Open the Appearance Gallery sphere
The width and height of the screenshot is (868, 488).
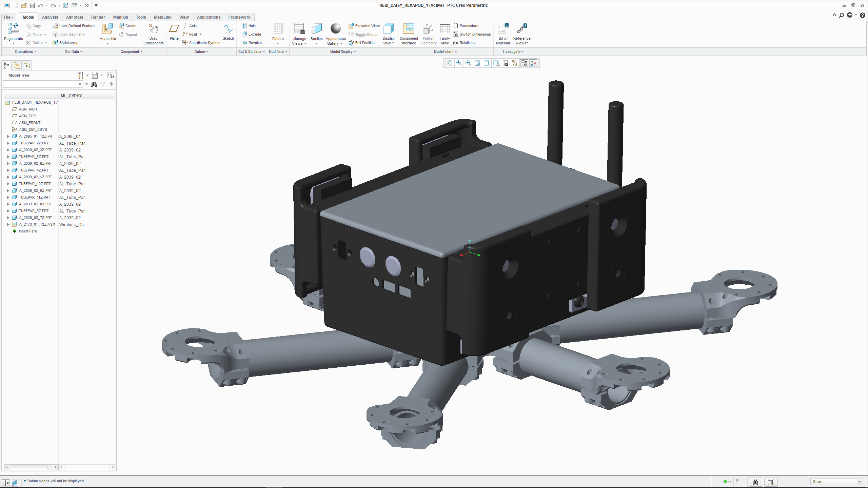coord(335,29)
